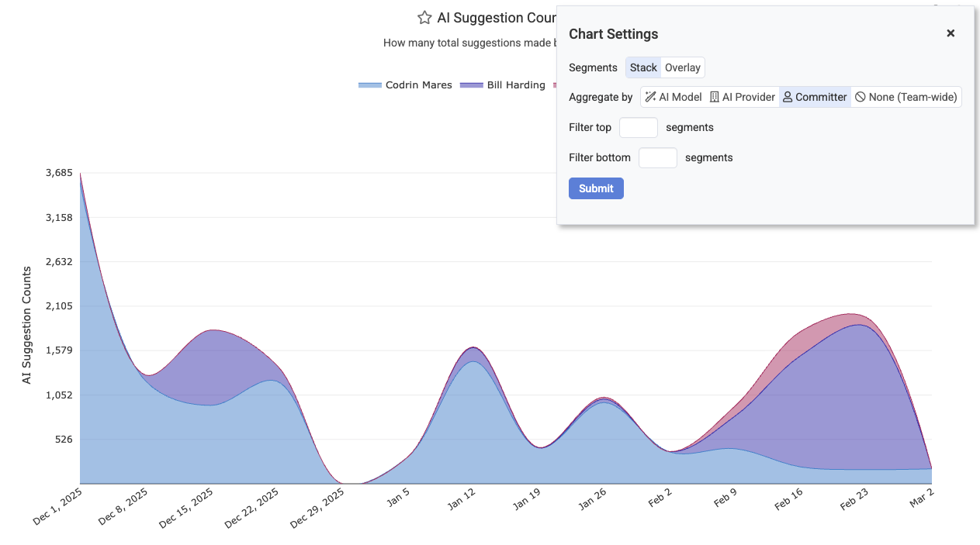The width and height of the screenshot is (980, 545).
Task: Click the vertical AI Suggestion Counts axis title
Action: tap(27, 325)
